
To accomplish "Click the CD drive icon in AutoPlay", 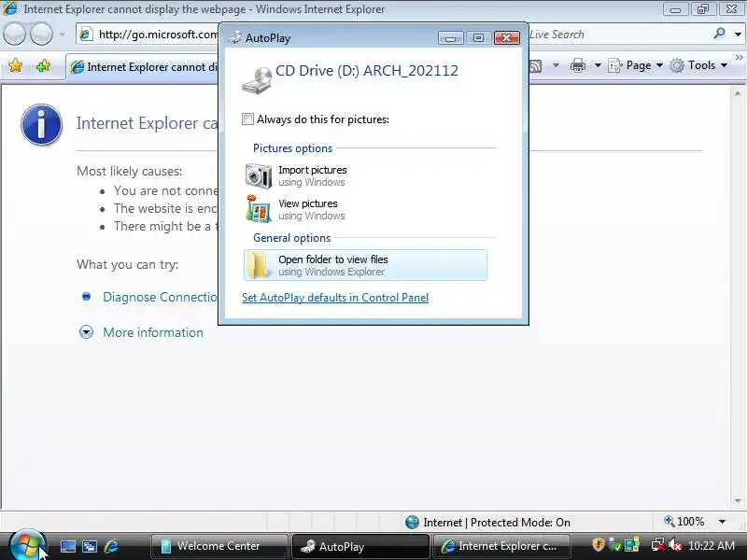I will [x=256, y=80].
